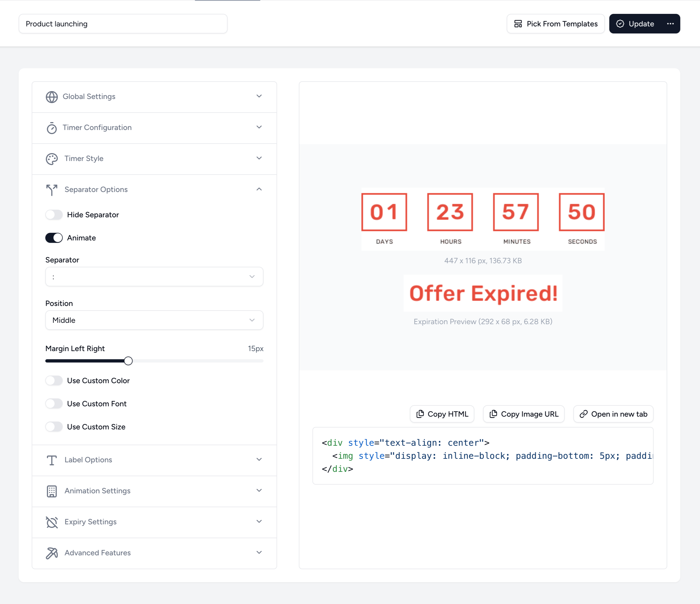Turn on Use Custom Color
The image size is (700, 604).
tap(54, 380)
